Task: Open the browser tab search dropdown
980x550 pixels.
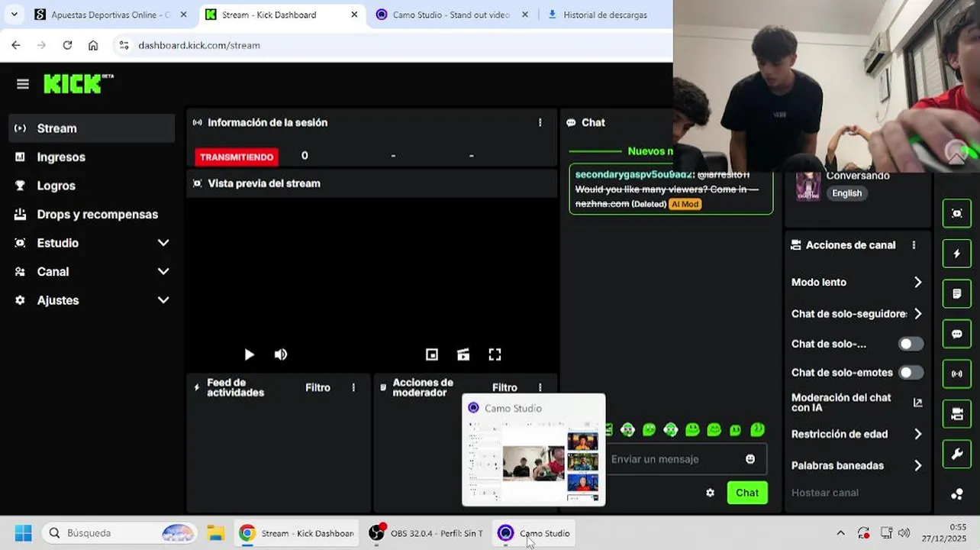Action: 14,15
